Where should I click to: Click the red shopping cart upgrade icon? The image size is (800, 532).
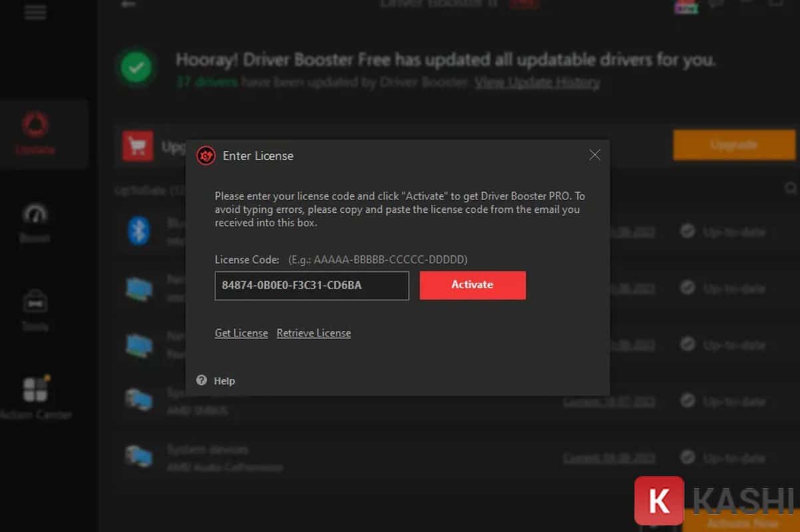[138, 146]
